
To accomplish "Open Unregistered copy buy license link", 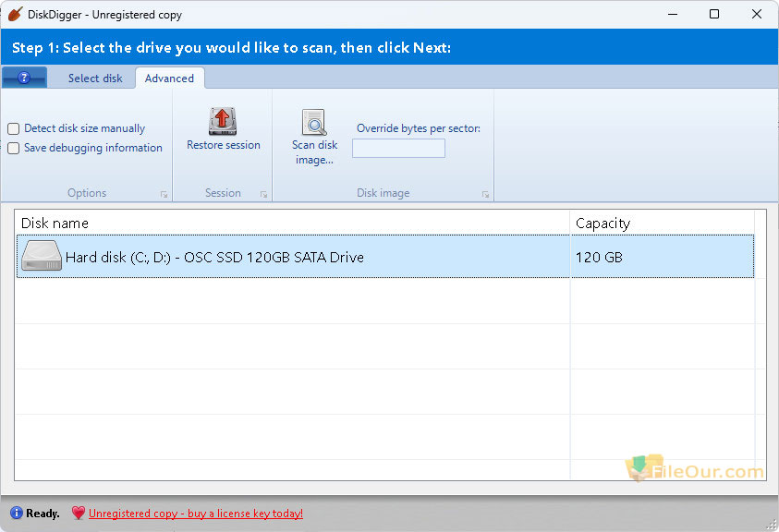I will [x=196, y=514].
